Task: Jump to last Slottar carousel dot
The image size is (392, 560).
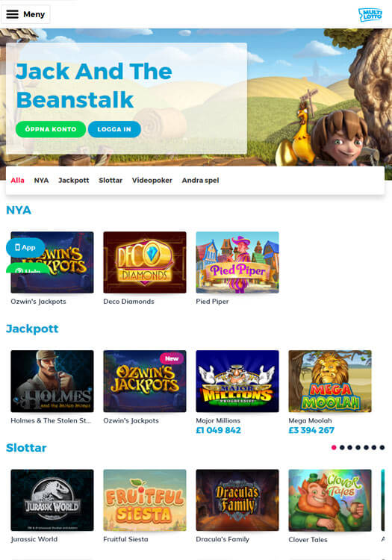Action: tap(382, 447)
